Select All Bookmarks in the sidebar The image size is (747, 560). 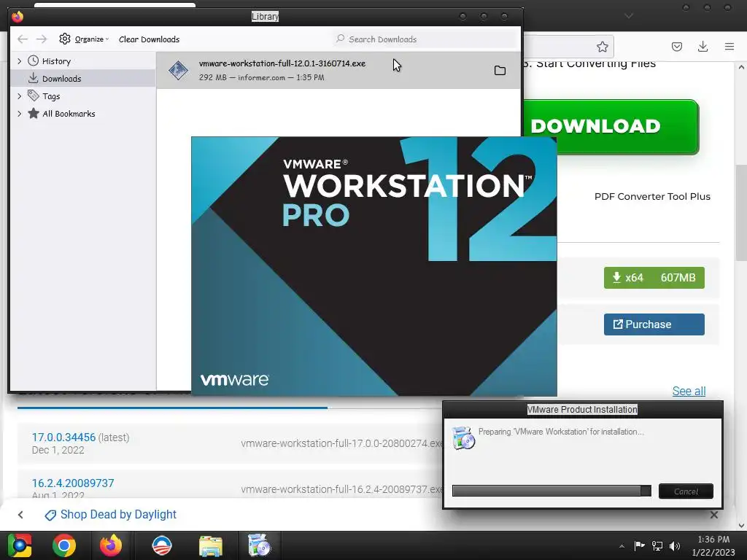click(69, 114)
